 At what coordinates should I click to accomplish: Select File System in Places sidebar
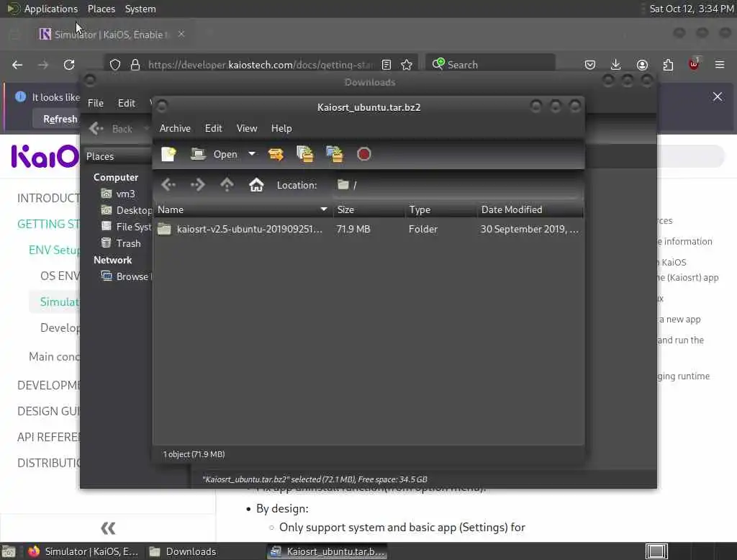(x=127, y=227)
